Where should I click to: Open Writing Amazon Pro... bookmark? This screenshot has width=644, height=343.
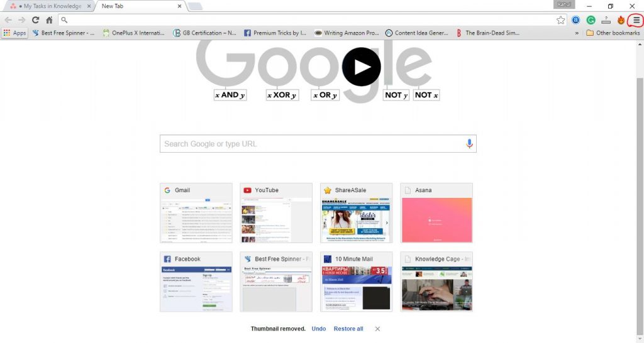(347, 33)
